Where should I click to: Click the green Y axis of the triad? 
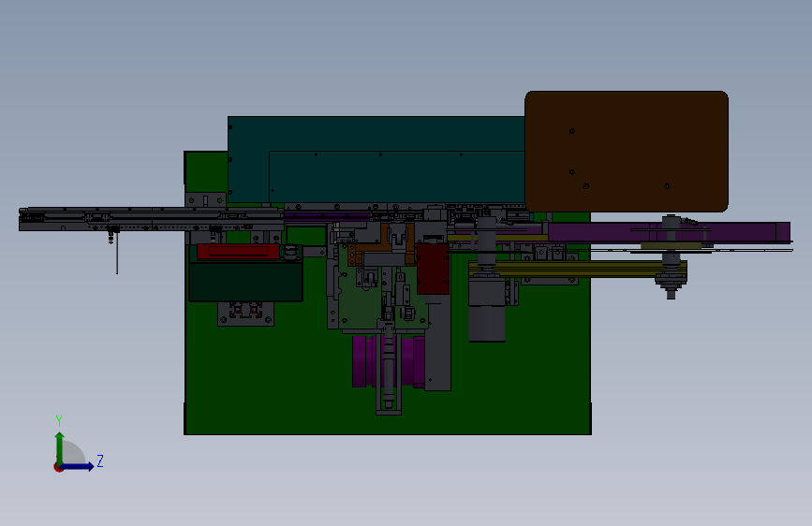(60, 448)
